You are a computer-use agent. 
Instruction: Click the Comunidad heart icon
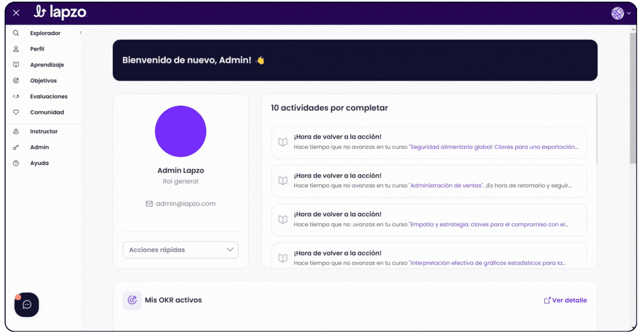16,112
